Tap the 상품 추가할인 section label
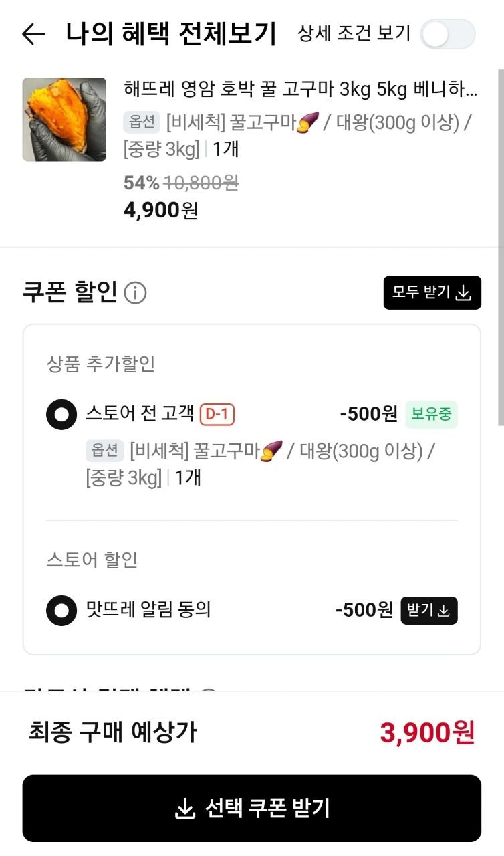Image resolution: width=504 pixels, height=856 pixels. point(101,364)
